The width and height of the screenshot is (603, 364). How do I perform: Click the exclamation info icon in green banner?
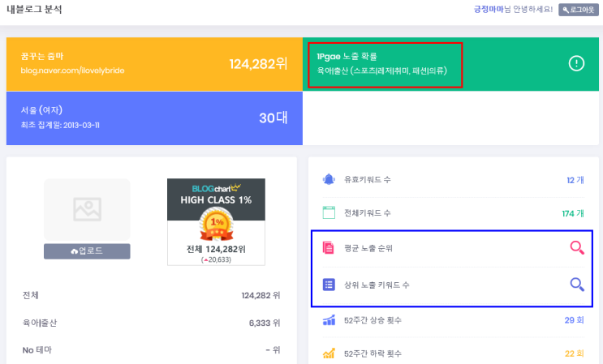click(576, 63)
